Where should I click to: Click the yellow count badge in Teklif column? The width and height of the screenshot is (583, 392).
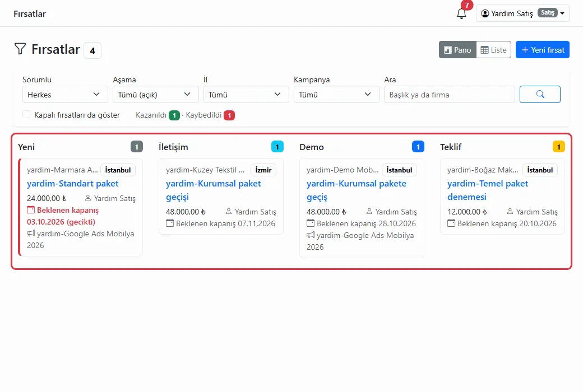[558, 147]
